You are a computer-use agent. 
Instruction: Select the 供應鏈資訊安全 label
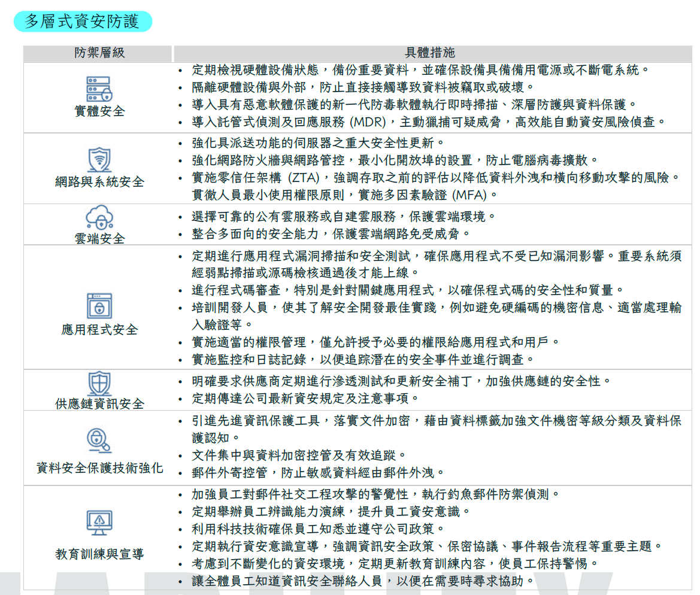click(99, 403)
